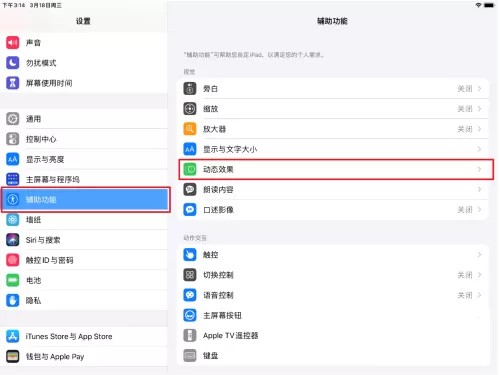The width and height of the screenshot is (500, 375).
Task: Select 勿扰模式 in the sidebar
Action: point(84,63)
